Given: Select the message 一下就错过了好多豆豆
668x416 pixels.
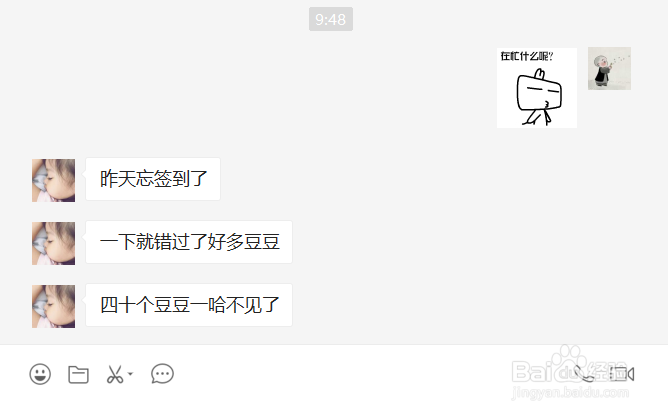Looking at the screenshot, I should click(189, 242).
